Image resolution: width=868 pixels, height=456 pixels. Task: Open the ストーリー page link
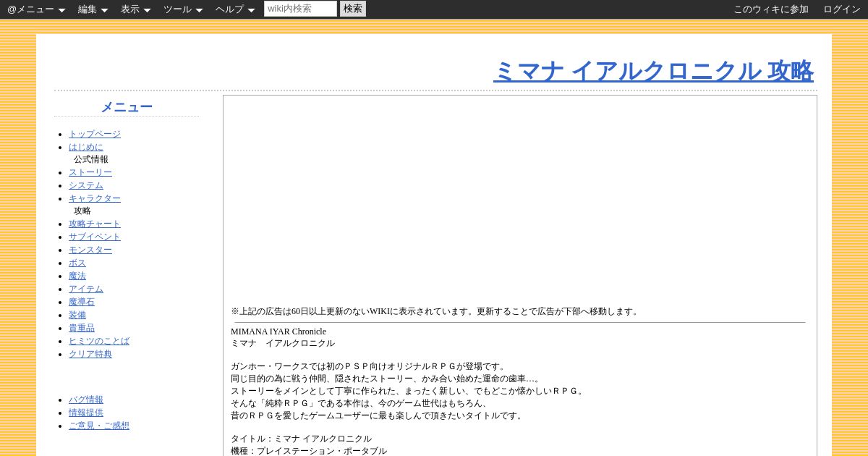tap(90, 172)
